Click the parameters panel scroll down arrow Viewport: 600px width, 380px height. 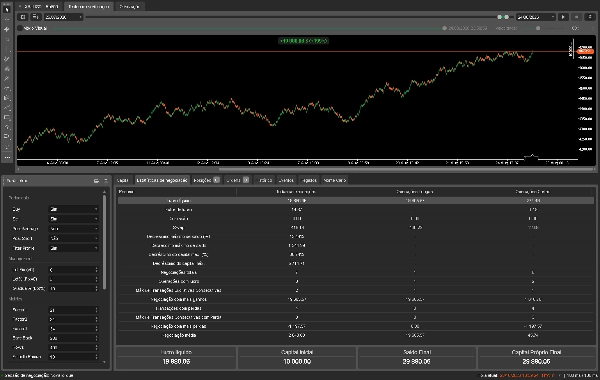[x=104, y=362]
